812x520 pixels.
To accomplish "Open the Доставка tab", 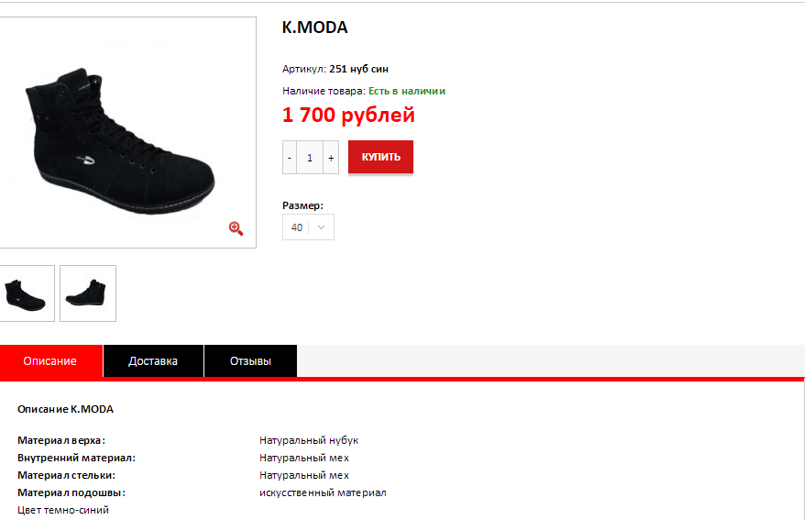I will tap(153, 360).
